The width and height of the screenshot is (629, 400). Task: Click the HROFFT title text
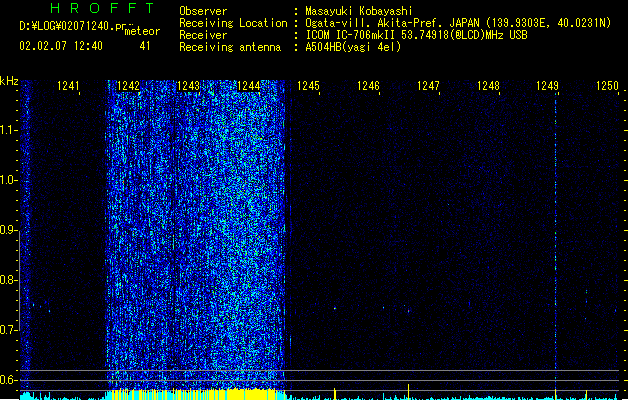103,8
